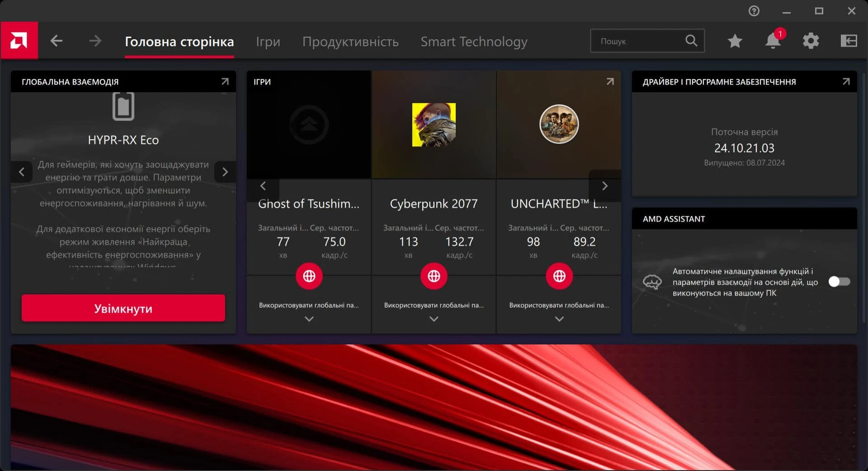868x471 pixels.
Task: Open the Продуктивність tab
Action: pos(350,42)
